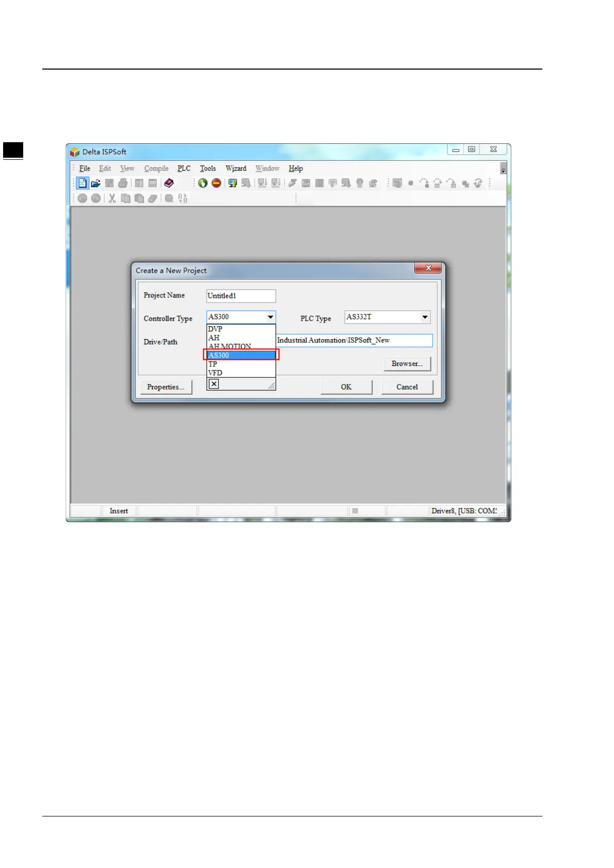Click the Properties... button

tap(166, 387)
